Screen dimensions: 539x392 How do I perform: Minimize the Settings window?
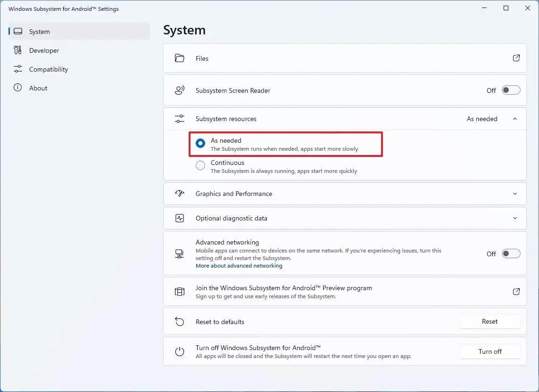pos(484,8)
